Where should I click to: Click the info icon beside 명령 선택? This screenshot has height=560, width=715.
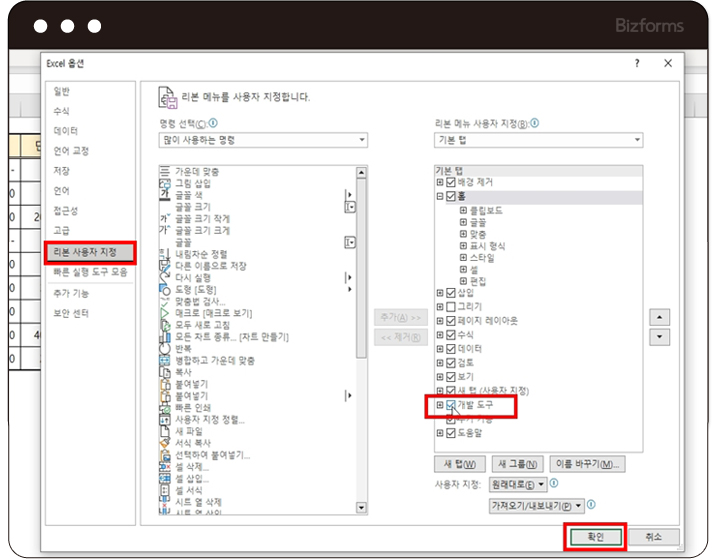pyautogui.click(x=213, y=123)
